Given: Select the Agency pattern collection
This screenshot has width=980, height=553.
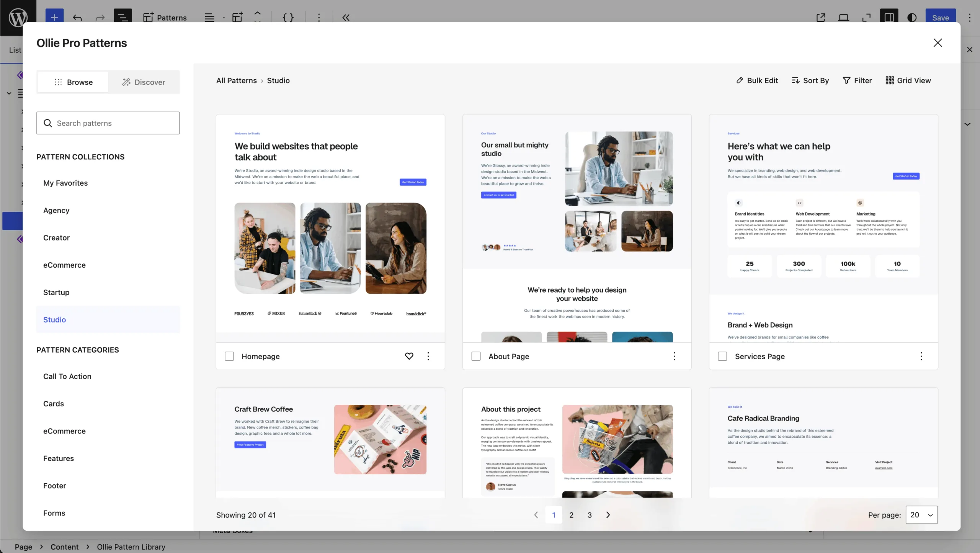Looking at the screenshot, I should pyautogui.click(x=56, y=210).
